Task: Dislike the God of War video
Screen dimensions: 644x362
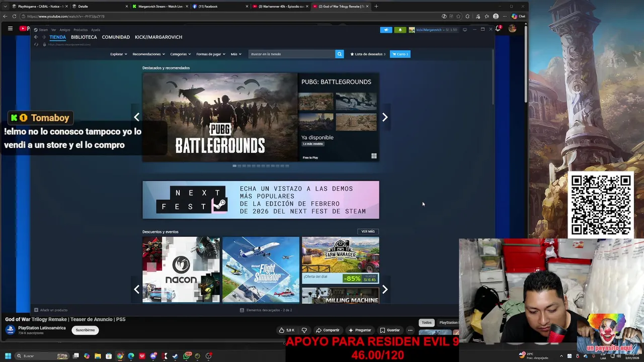Action: pos(304,330)
